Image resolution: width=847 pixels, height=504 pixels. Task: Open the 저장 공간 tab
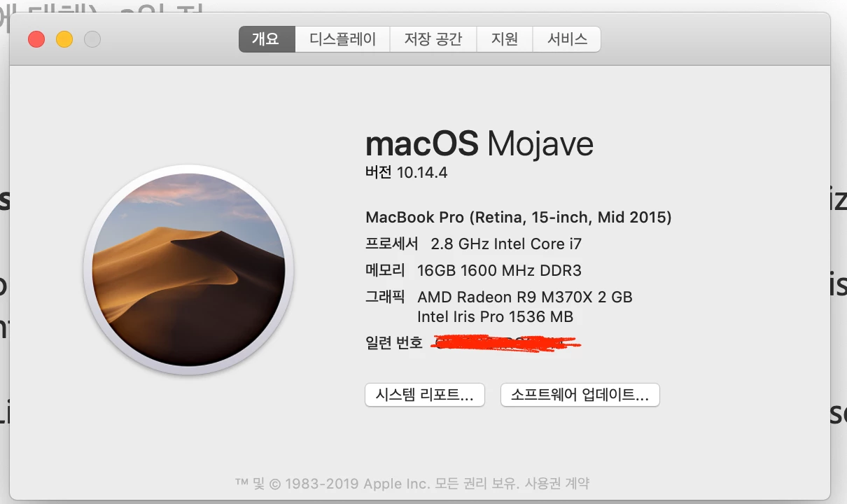tap(433, 39)
